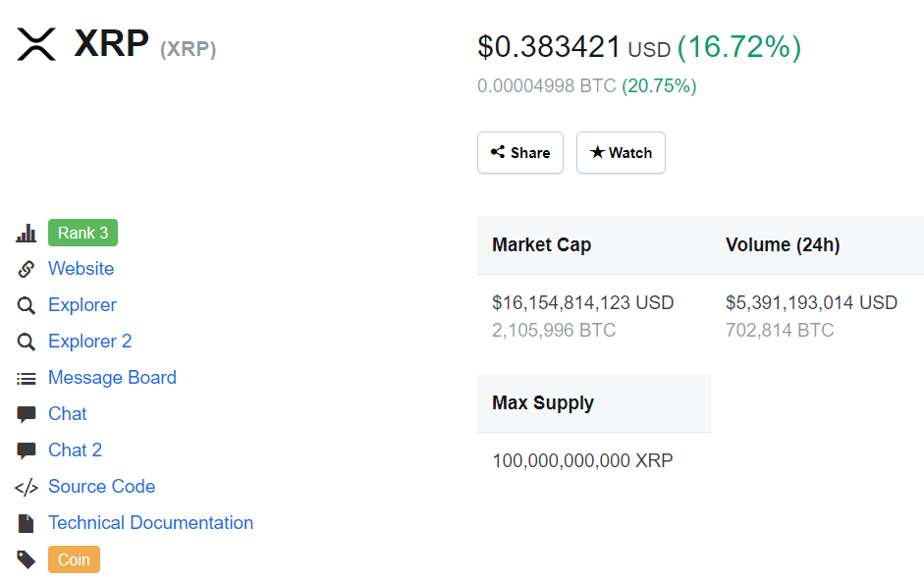Screen dimensions: 924x583
Task: Click the code brackets icon beside Source Code
Action: click(27, 487)
